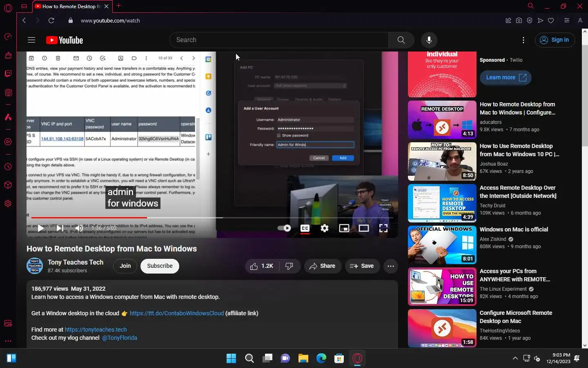Click the address bar URL
The width and height of the screenshot is (588, 368).
pos(110,20)
